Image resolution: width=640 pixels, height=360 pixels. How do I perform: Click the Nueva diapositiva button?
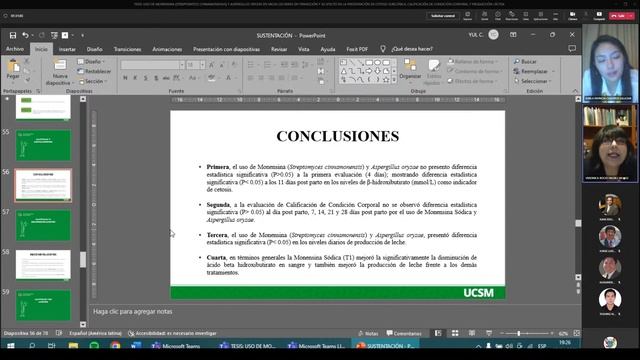[x=60, y=72]
